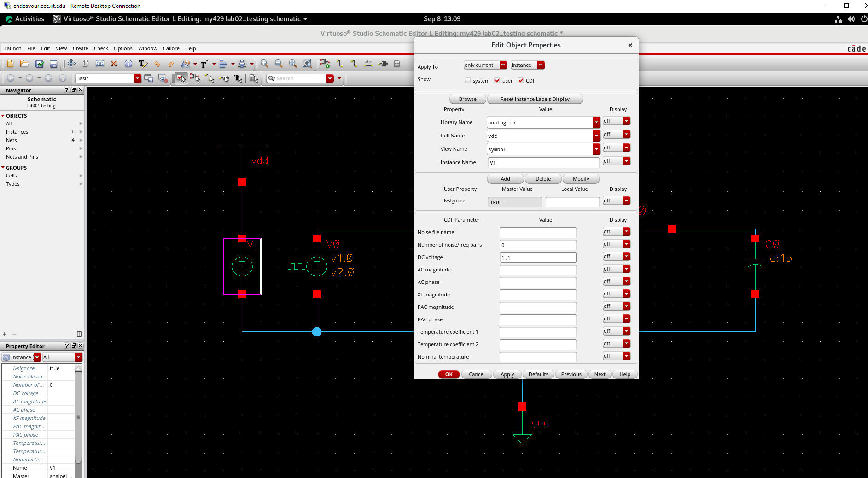
Task: Click the Create Instance icon
Action: click(325, 64)
